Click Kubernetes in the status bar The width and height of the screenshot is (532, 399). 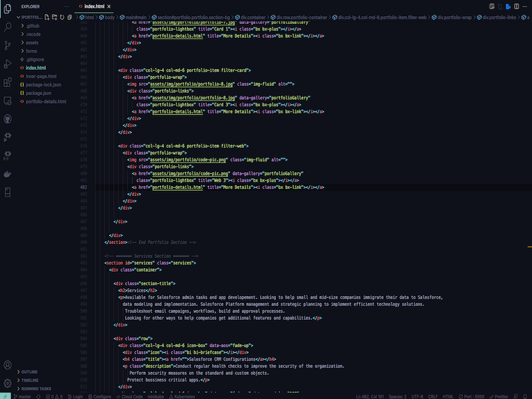[x=182, y=396]
